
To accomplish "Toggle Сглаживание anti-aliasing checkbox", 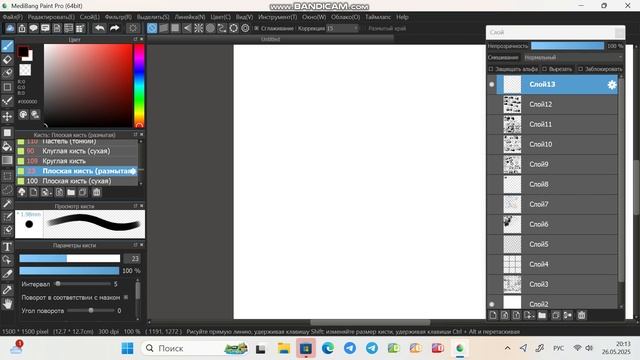I will pos(256,28).
